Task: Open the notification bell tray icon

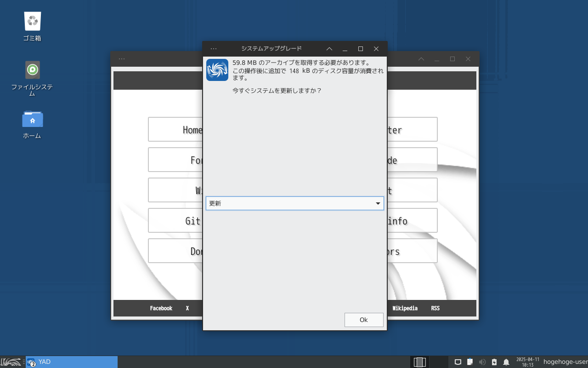Action: coord(506,362)
